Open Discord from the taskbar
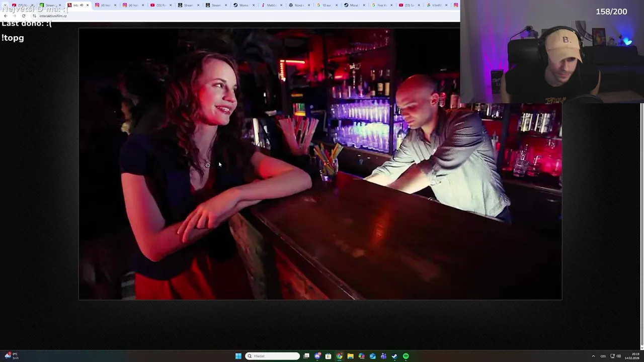The image size is (644, 362). coord(317,356)
